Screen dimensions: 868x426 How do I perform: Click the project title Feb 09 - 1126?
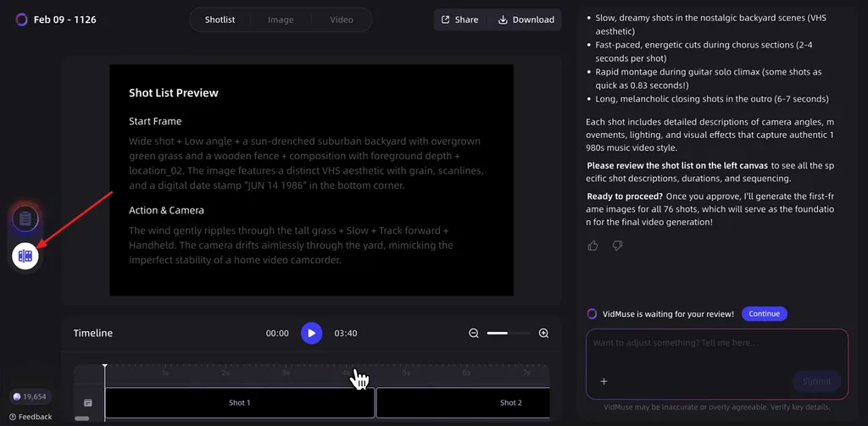point(64,20)
